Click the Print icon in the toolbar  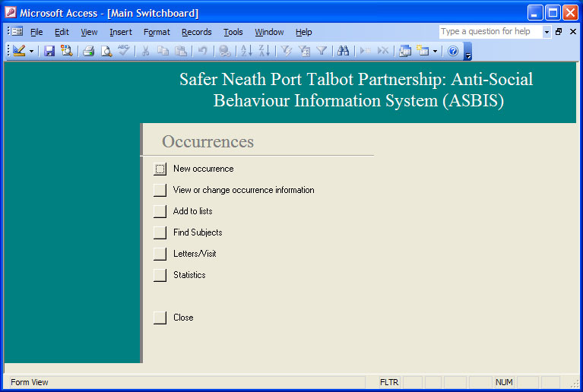[88, 51]
